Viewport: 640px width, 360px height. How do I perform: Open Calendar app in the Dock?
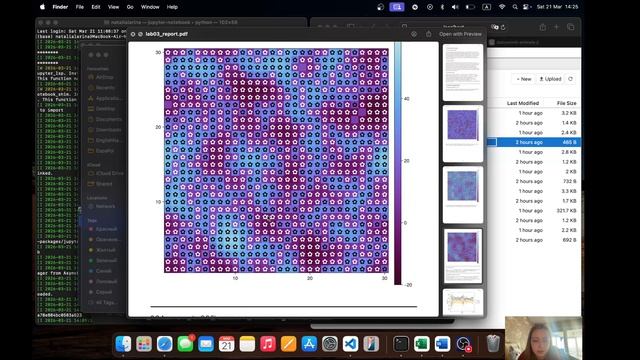227,344
